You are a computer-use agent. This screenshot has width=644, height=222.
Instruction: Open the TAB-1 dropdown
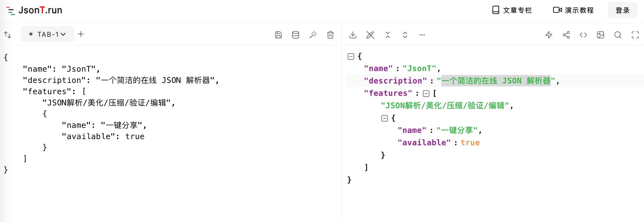47,34
